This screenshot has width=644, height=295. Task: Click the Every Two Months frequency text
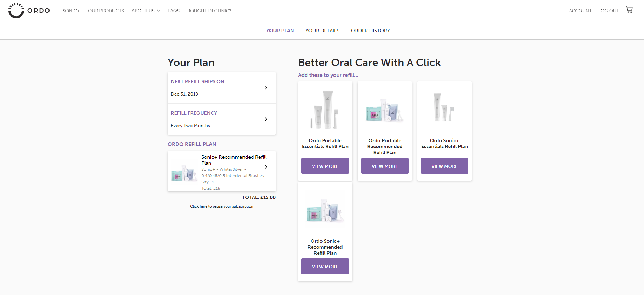[x=190, y=126]
